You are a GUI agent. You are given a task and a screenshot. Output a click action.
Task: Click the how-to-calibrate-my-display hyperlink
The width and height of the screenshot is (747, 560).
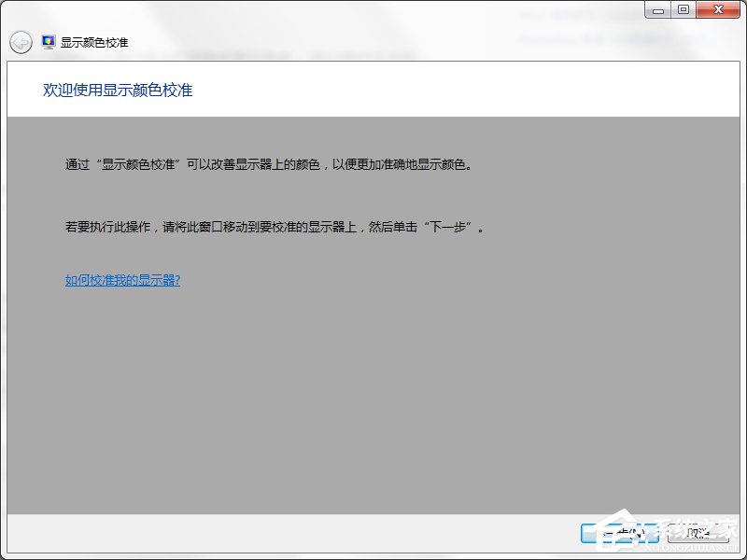(121, 278)
